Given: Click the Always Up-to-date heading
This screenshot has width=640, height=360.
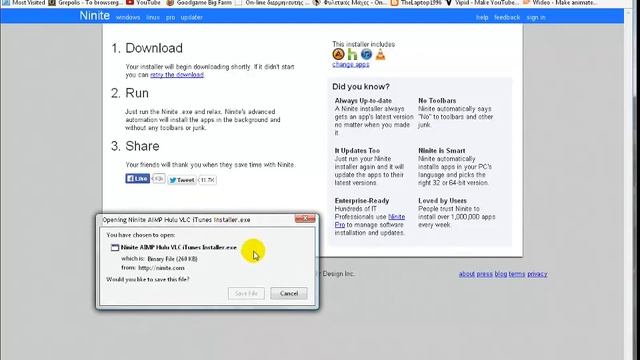Looking at the screenshot, I should pyautogui.click(x=363, y=100).
